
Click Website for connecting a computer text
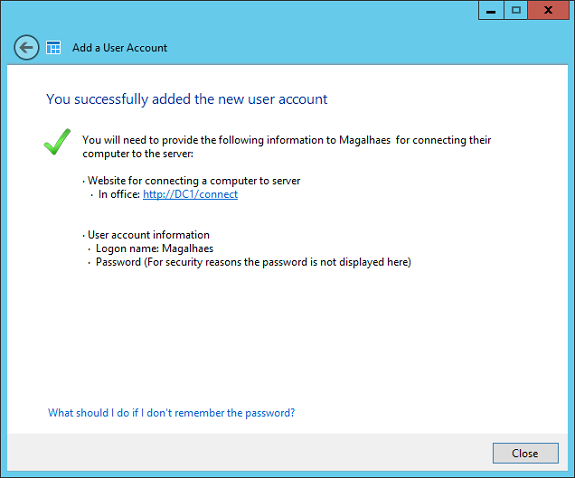(x=194, y=181)
